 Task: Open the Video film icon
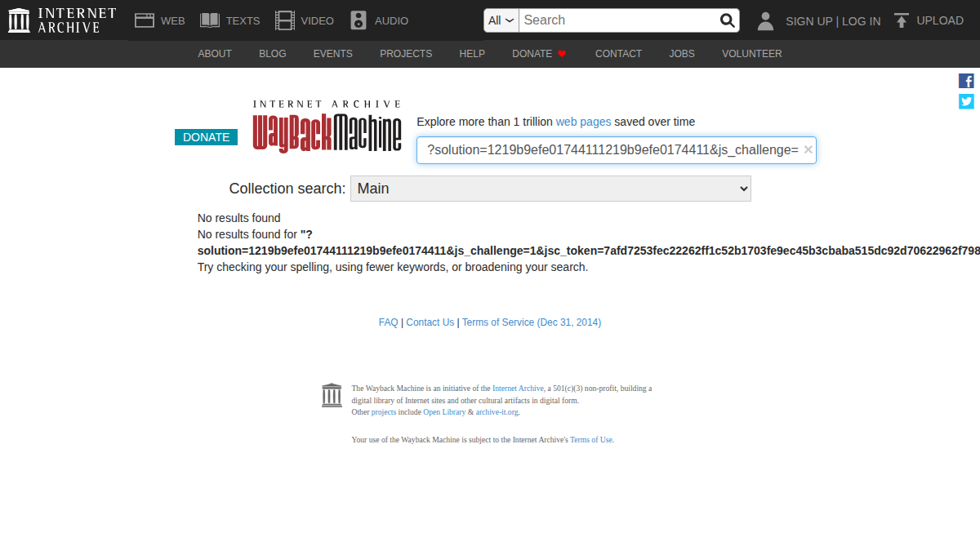click(285, 20)
